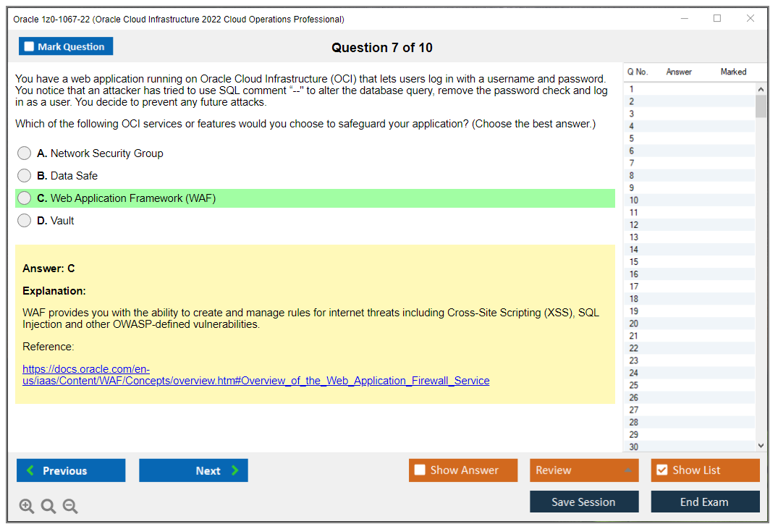The height and width of the screenshot is (532, 778).
Task: Disable the Show List checkbox
Action: coord(661,470)
